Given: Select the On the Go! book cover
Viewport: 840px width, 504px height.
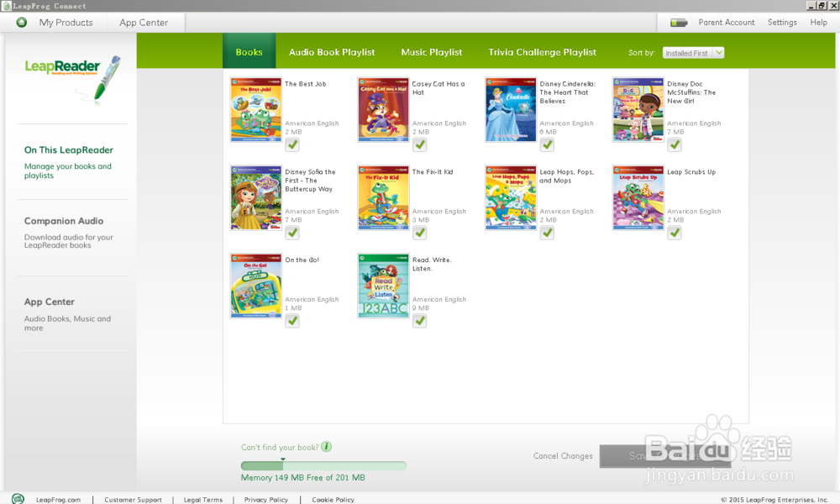Looking at the screenshot, I should [256, 286].
